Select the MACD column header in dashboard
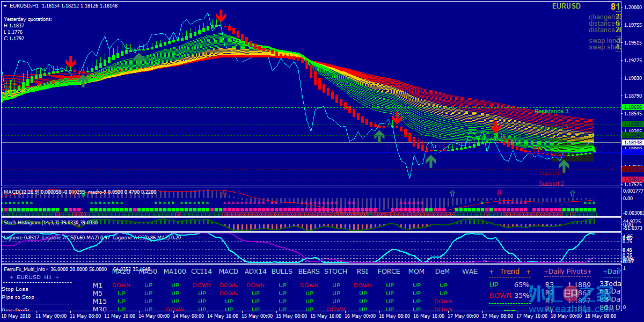644x322 pixels. [x=229, y=272]
